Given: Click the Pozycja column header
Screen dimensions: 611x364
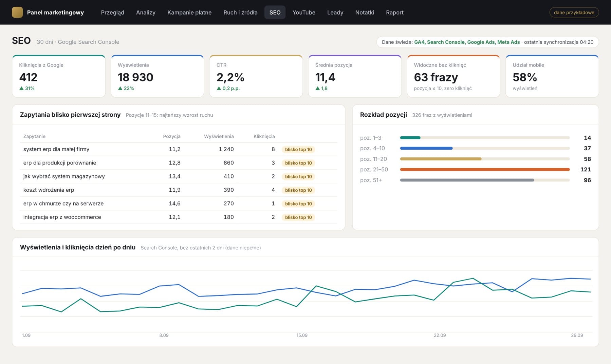Looking at the screenshot, I should (x=171, y=136).
